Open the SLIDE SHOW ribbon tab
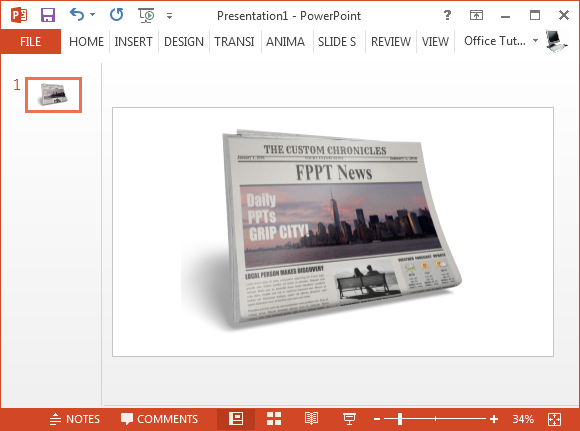The width and height of the screenshot is (580, 431). click(337, 41)
